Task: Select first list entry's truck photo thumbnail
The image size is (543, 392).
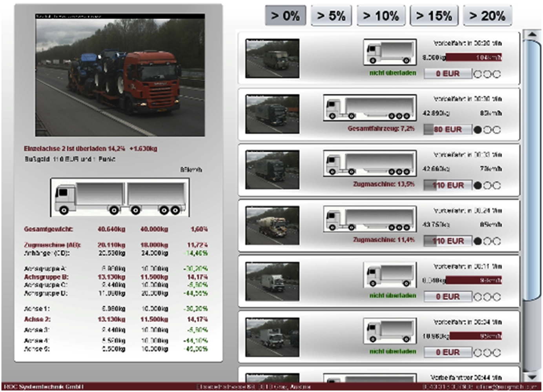Action: [x=272, y=58]
